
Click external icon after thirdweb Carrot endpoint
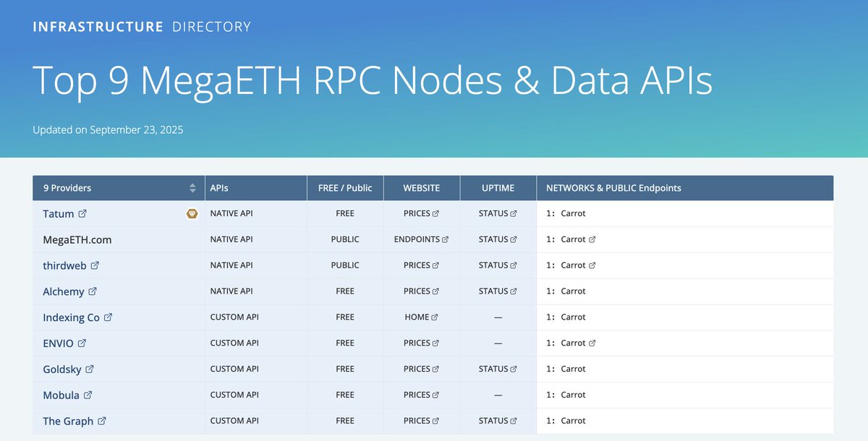pos(592,265)
